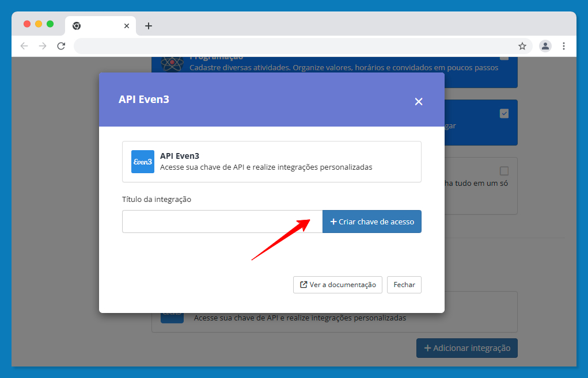Click the 'Título da integração' label
This screenshot has width=588, height=378.
click(157, 199)
